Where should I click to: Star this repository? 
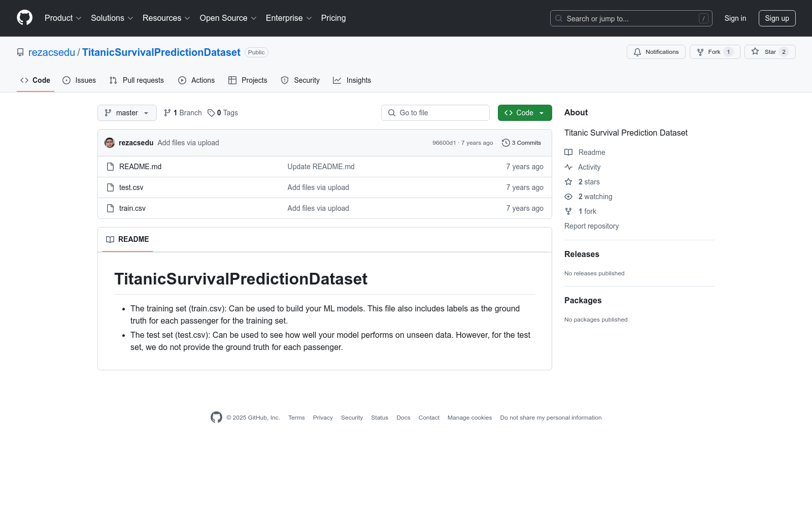(x=770, y=52)
